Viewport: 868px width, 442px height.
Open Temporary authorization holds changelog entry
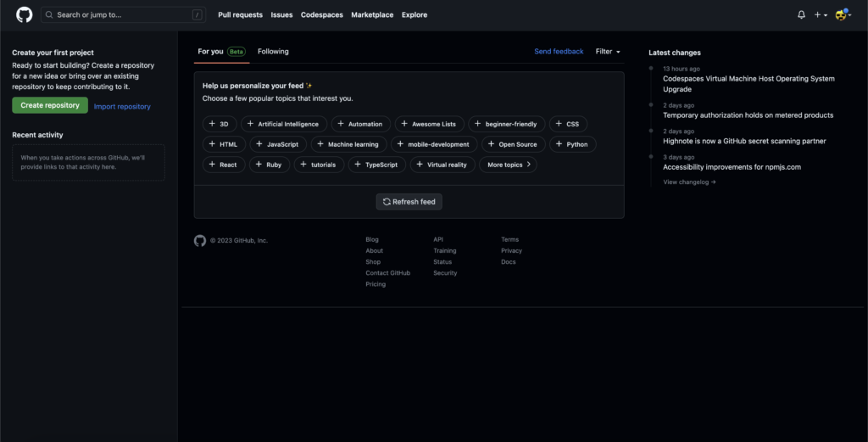(x=748, y=115)
